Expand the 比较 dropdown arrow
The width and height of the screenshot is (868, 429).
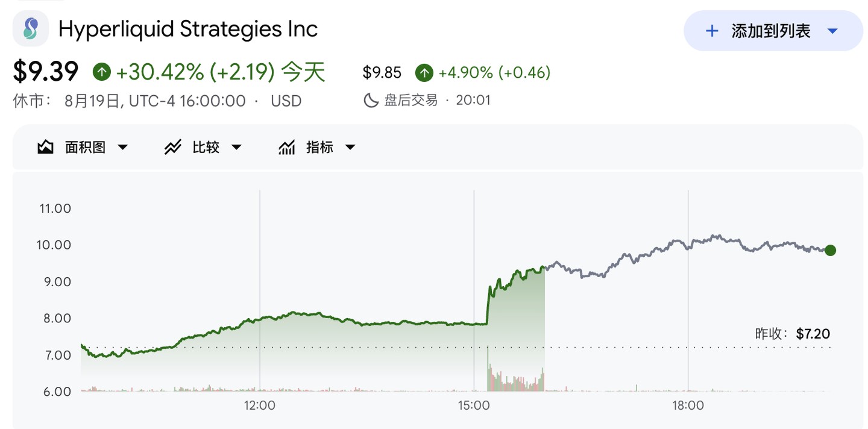[x=236, y=147]
